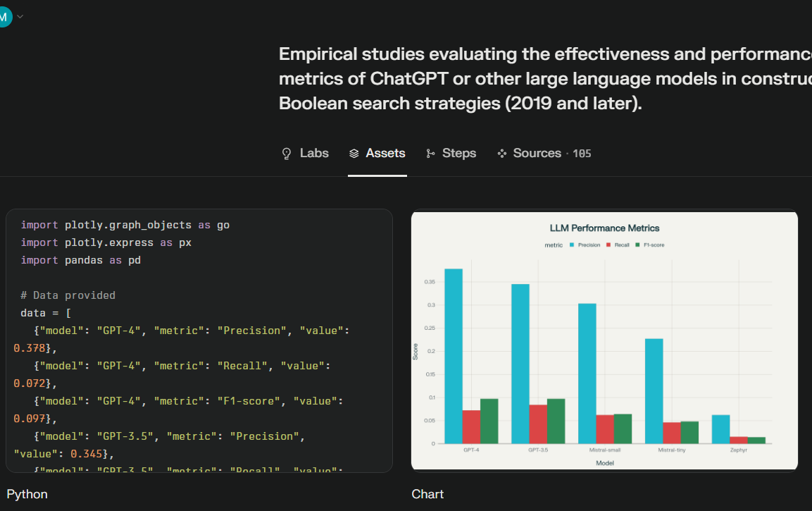Click the 'import pandas as pd' line
The width and height of the screenshot is (812, 511).
[x=81, y=260]
